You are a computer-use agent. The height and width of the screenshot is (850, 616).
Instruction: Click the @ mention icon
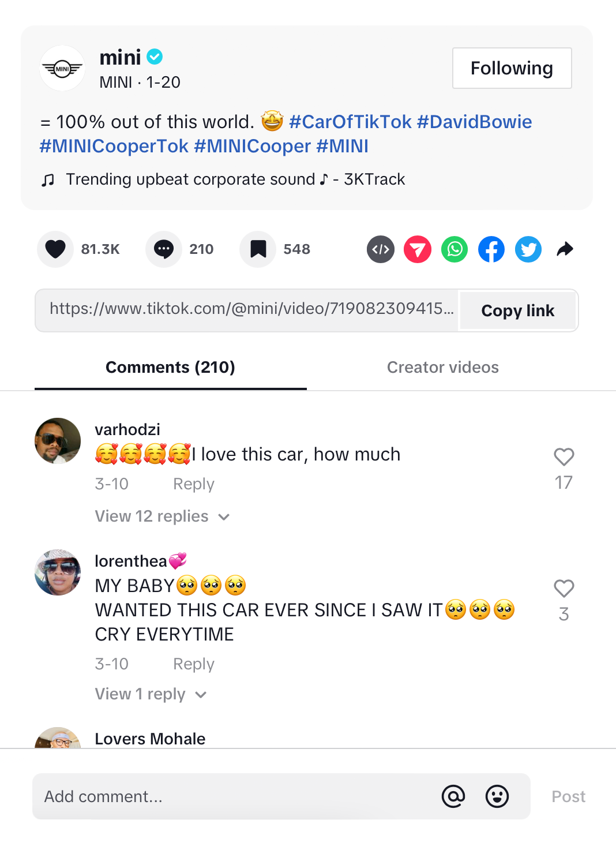point(453,796)
